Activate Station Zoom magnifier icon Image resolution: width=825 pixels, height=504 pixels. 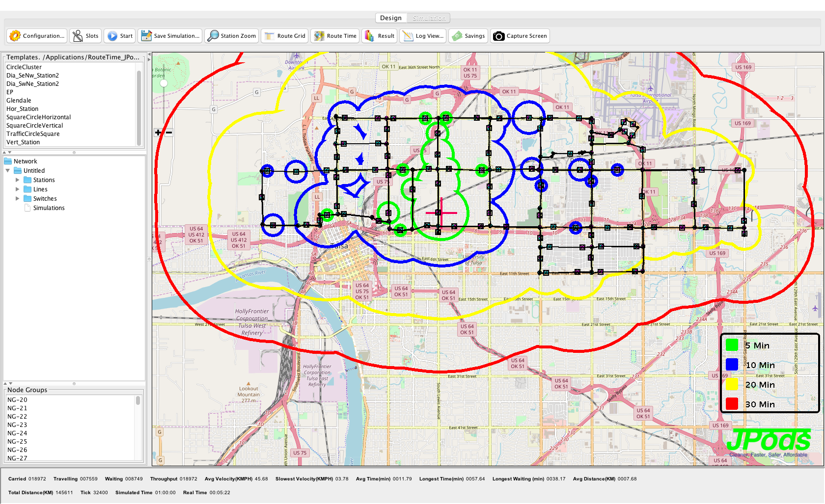coord(213,36)
